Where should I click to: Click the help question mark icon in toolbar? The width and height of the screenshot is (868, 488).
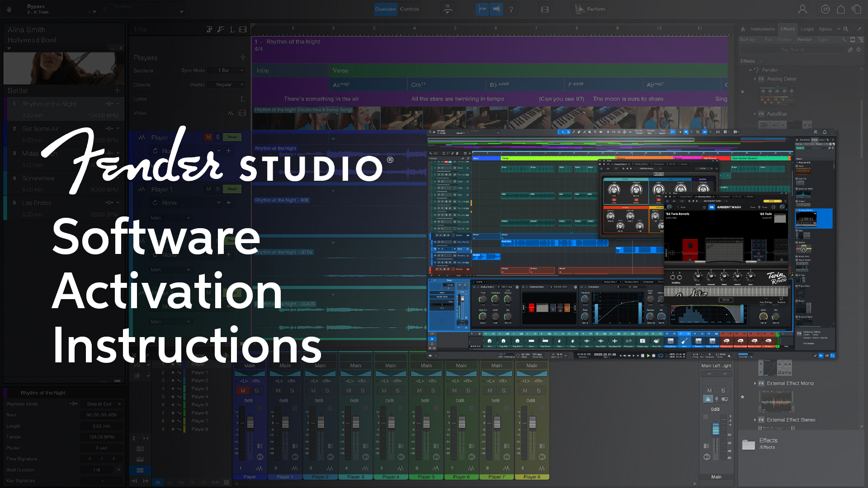pyautogui.click(x=511, y=9)
